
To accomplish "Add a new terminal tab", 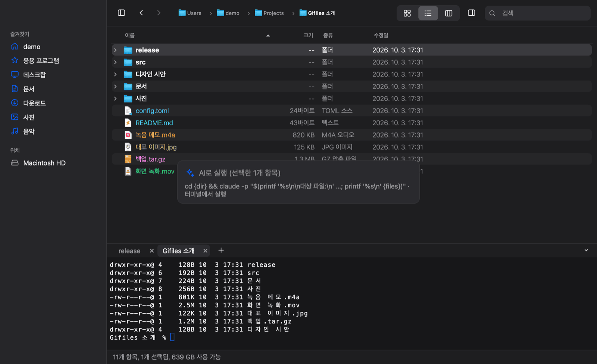I will tap(221, 250).
